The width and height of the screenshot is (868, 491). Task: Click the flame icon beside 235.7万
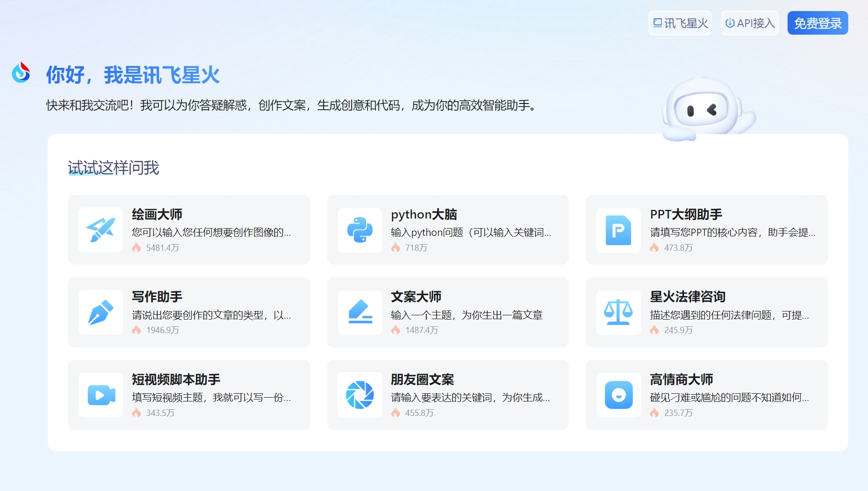click(654, 413)
